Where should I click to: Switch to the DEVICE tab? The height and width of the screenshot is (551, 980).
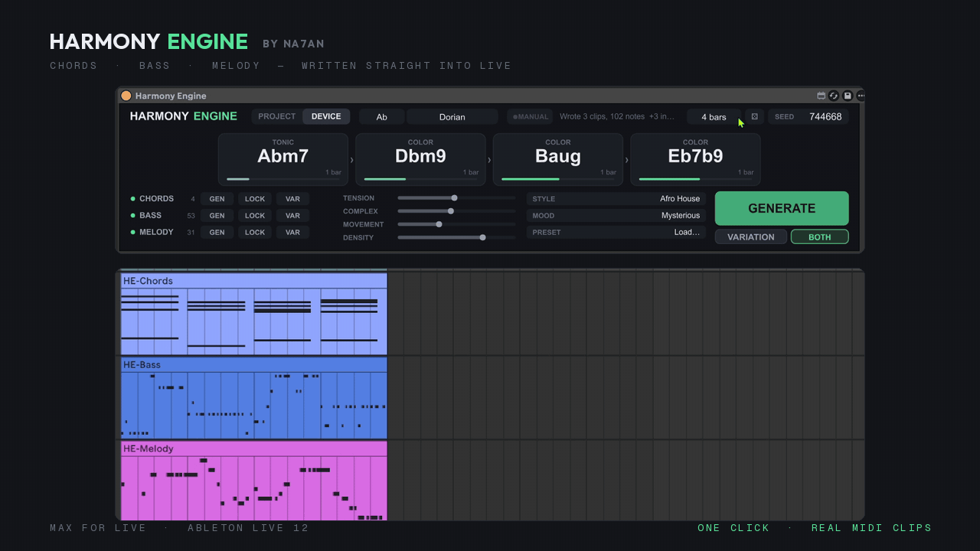point(326,116)
